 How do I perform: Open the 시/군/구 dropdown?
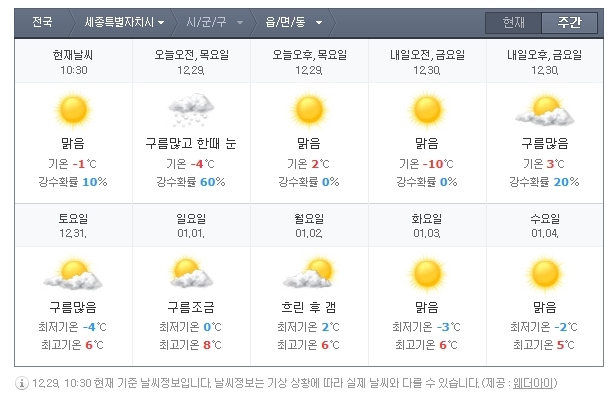point(214,22)
